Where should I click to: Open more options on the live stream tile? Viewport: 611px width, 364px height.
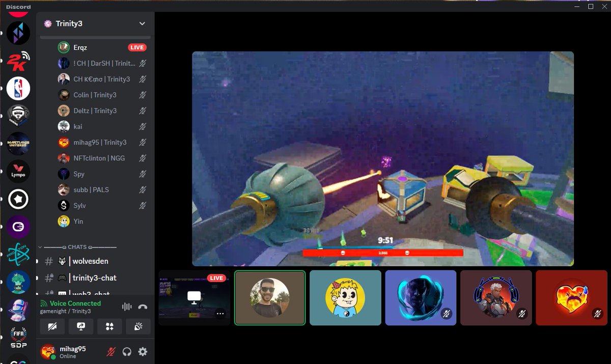click(220, 314)
